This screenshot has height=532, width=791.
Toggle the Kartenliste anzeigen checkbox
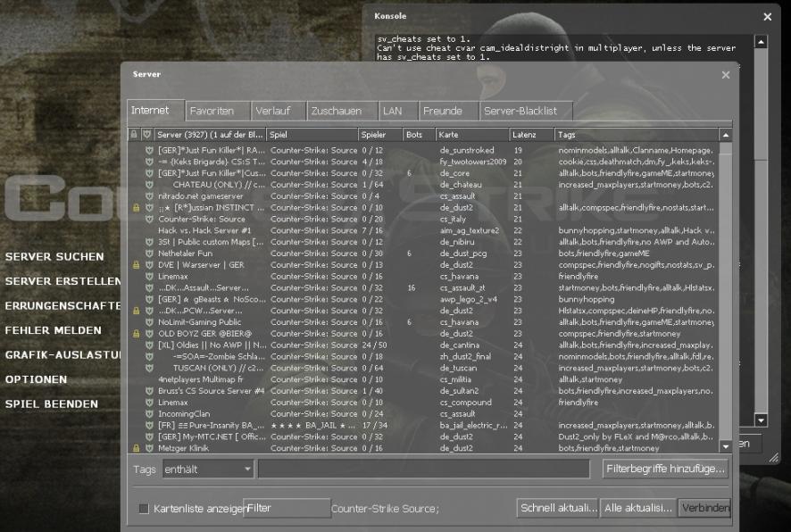click(144, 508)
